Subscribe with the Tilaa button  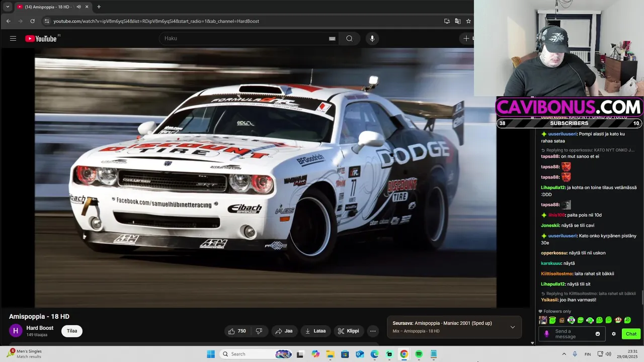tap(72, 331)
